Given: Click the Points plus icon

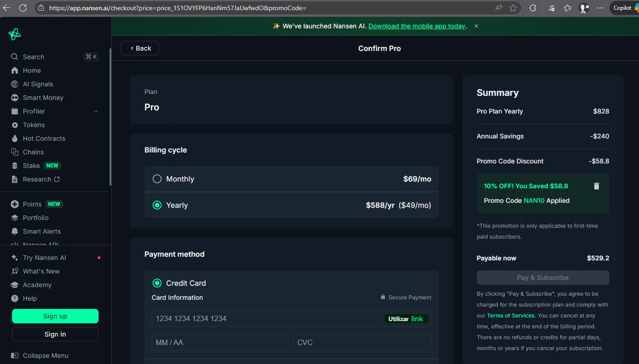Looking at the screenshot, I should (x=14, y=204).
